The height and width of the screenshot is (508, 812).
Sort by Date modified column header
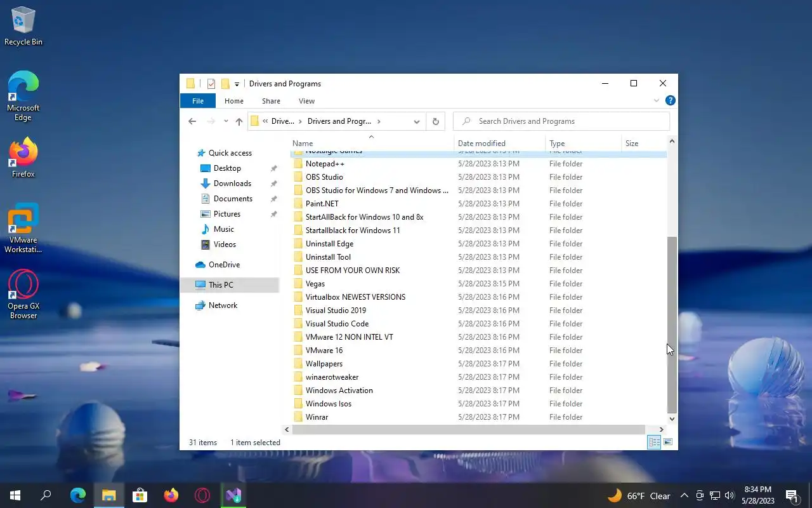point(500,144)
